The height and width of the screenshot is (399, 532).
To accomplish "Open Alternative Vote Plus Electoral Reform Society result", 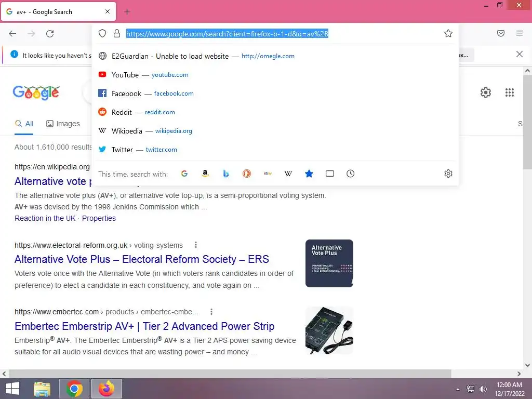I will click(141, 259).
